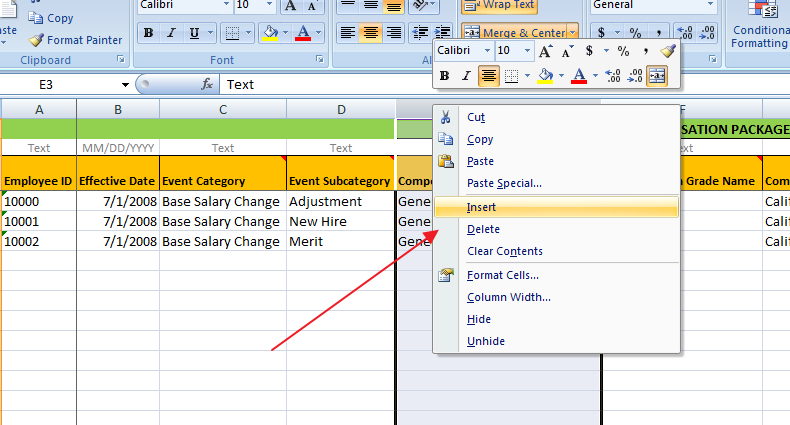The width and height of the screenshot is (790, 425).
Task: Click Format Painter in the Clipboard group
Action: click(75, 40)
